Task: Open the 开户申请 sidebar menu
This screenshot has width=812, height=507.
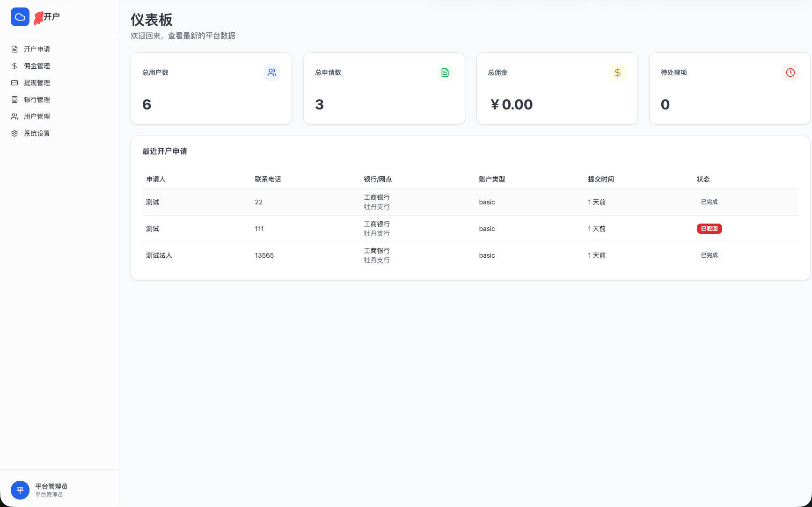Action: click(x=37, y=49)
